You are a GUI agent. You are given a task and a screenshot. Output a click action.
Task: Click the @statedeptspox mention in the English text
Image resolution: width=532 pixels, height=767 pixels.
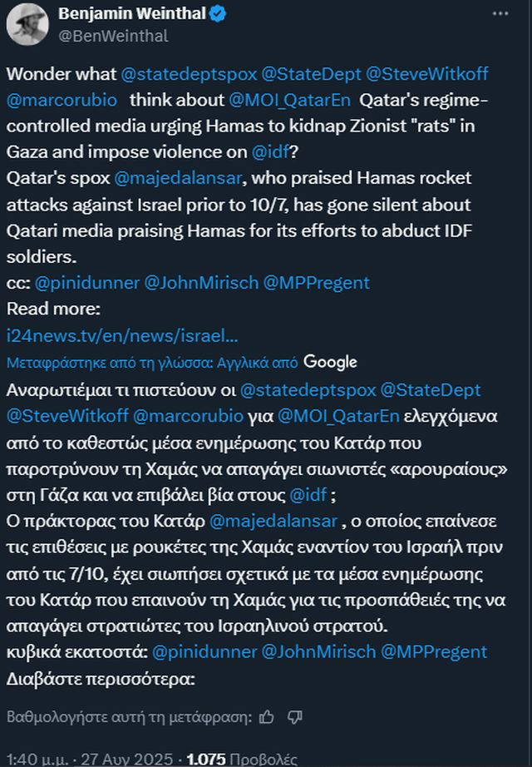coord(180,74)
